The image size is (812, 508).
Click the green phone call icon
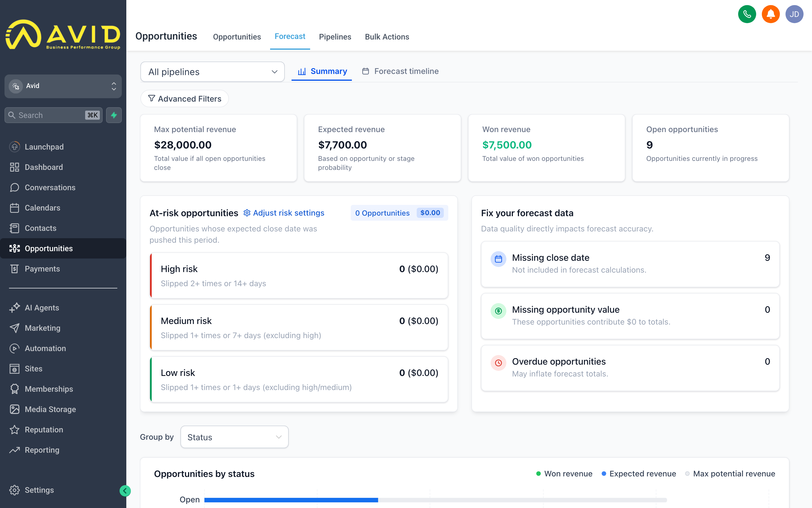pos(747,14)
